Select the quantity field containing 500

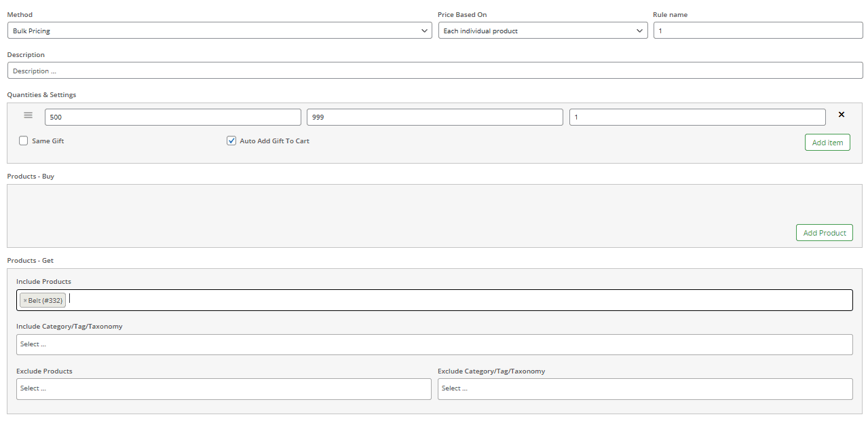(173, 117)
